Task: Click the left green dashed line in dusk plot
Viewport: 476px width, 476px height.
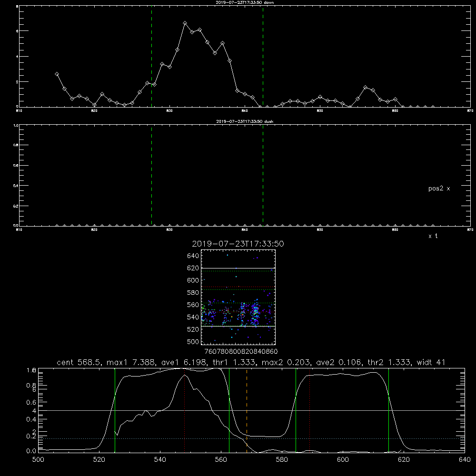Action: click(x=151, y=175)
